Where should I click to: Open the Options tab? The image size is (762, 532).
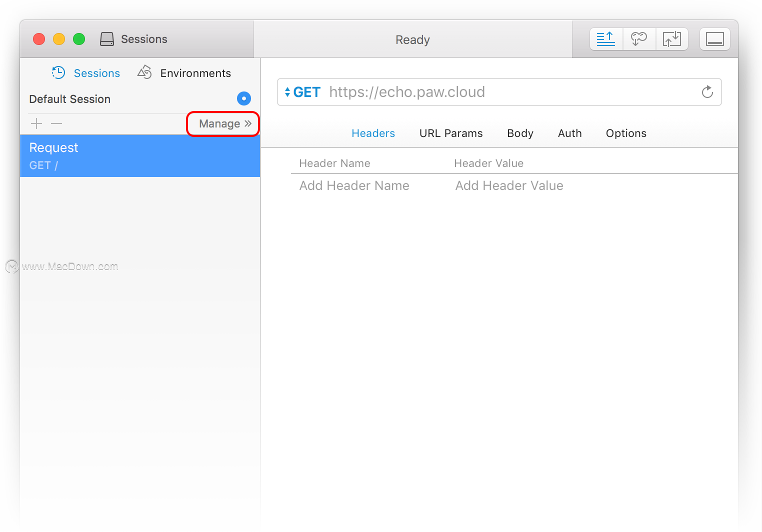(x=626, y=133)
